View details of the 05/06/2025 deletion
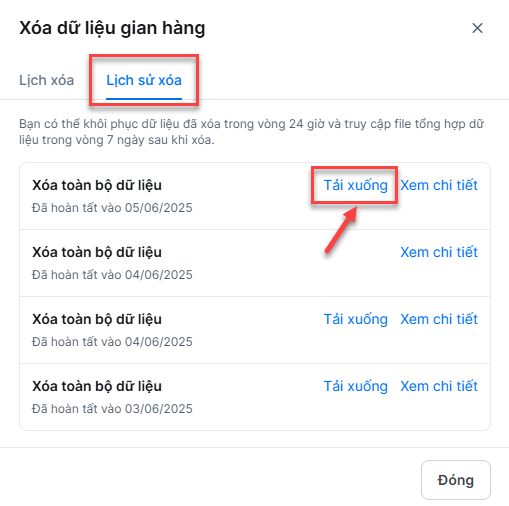Screen dimensions: 509x506 coord(439,185)
